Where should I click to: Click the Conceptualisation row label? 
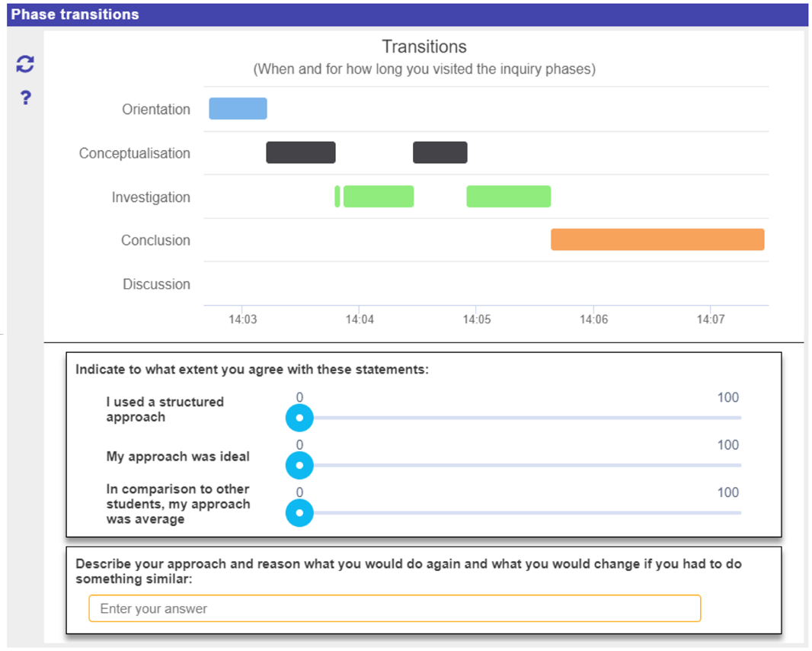click(134, 153)
